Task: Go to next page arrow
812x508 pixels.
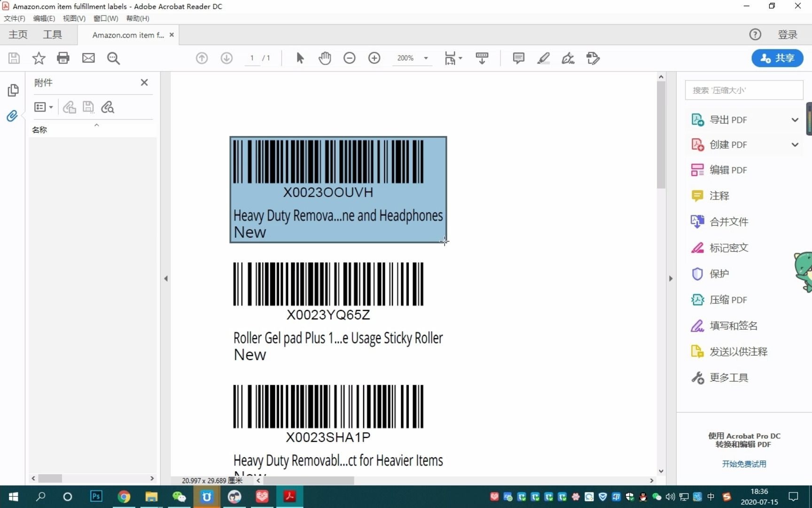Action: tap(226, 58)
